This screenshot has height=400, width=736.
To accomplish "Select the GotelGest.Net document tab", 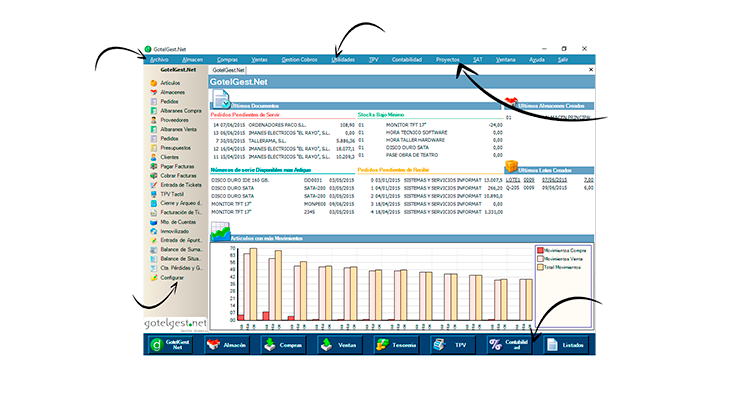I will 228,70.
